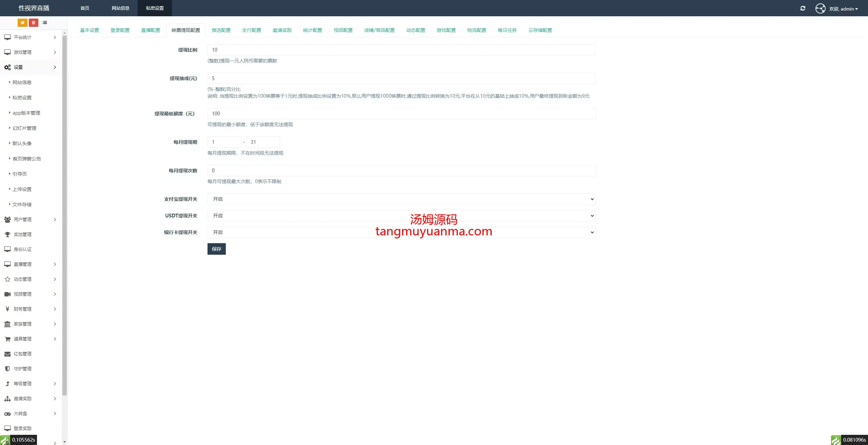Viewport: 868px width, 445px height.
Task: Switch to the 直播配置 tab
Action: click(150, 30)
